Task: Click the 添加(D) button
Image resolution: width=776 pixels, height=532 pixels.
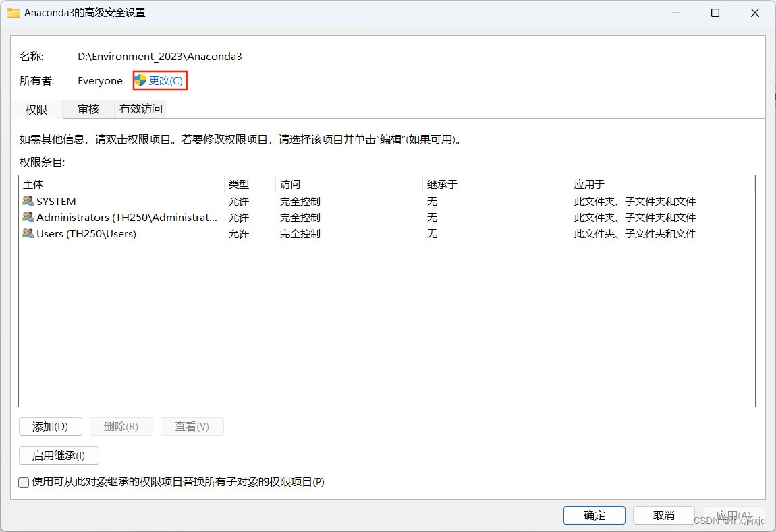Action: [51, 426]
